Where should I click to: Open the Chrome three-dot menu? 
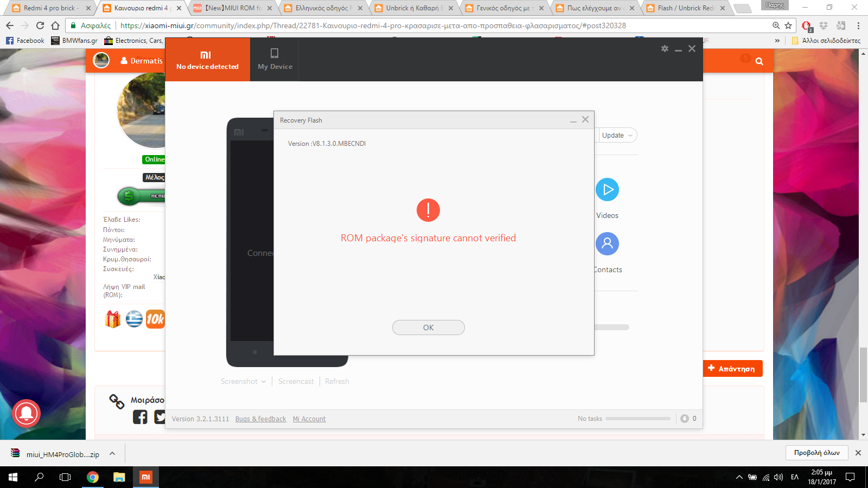(858, 25)
